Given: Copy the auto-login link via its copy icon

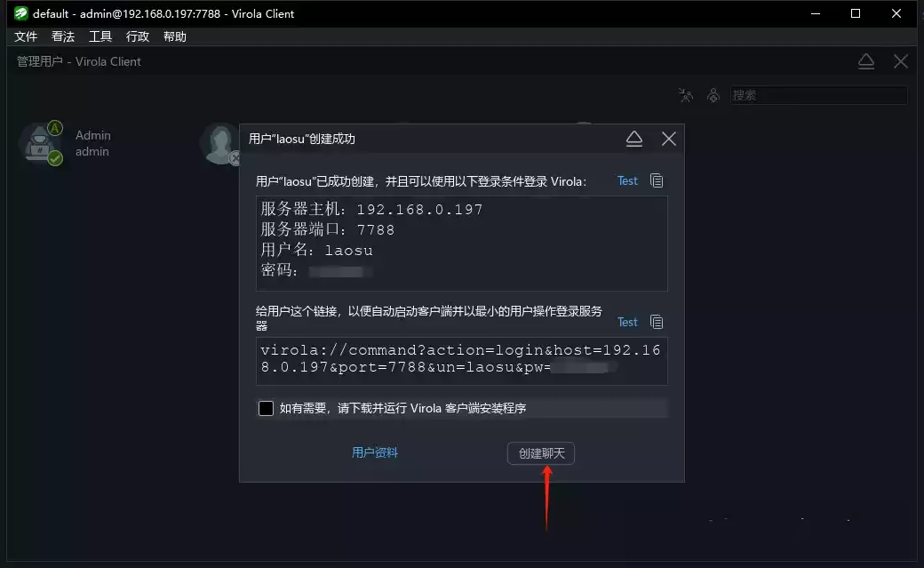Looking at the screenshot, I should [656, 322].
